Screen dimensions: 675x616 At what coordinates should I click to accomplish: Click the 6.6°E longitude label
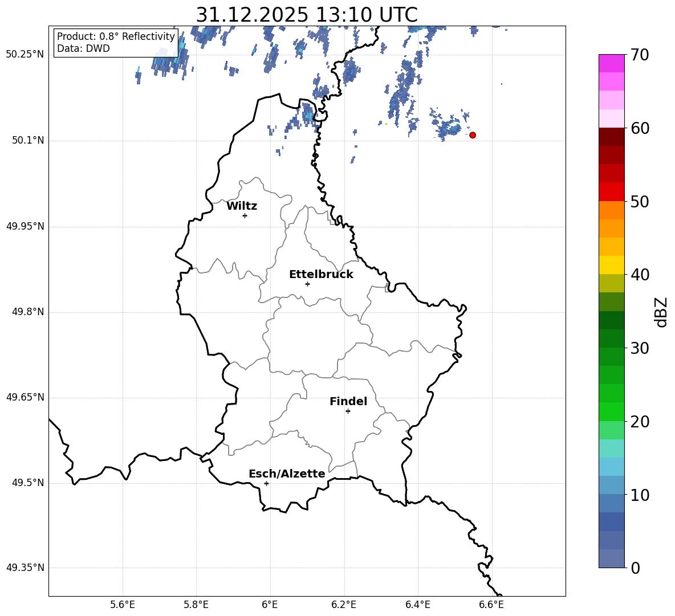(491, 605)
